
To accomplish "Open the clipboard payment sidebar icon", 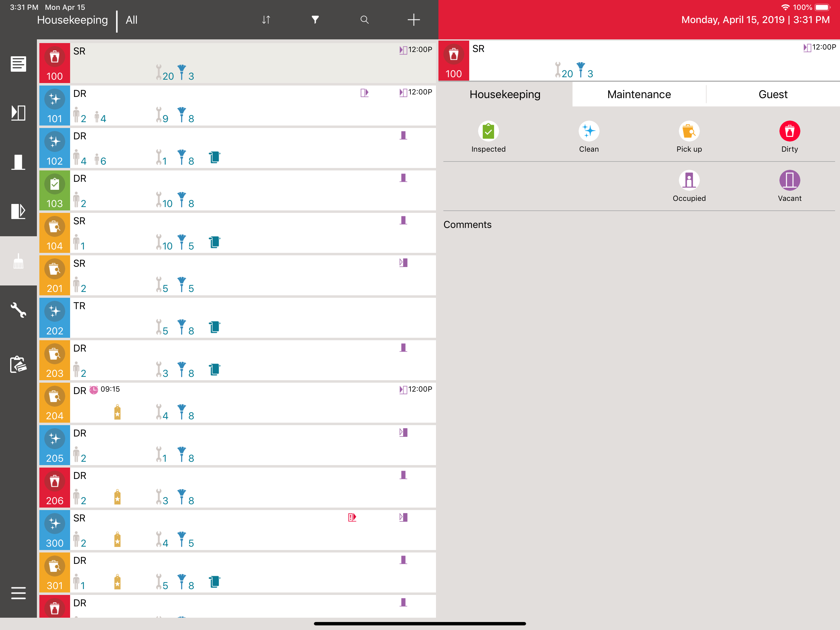I will click(x=18, y=365).
